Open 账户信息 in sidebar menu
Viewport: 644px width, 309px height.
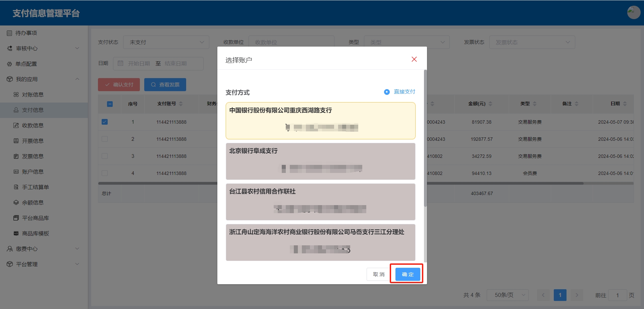pos(33,172)
